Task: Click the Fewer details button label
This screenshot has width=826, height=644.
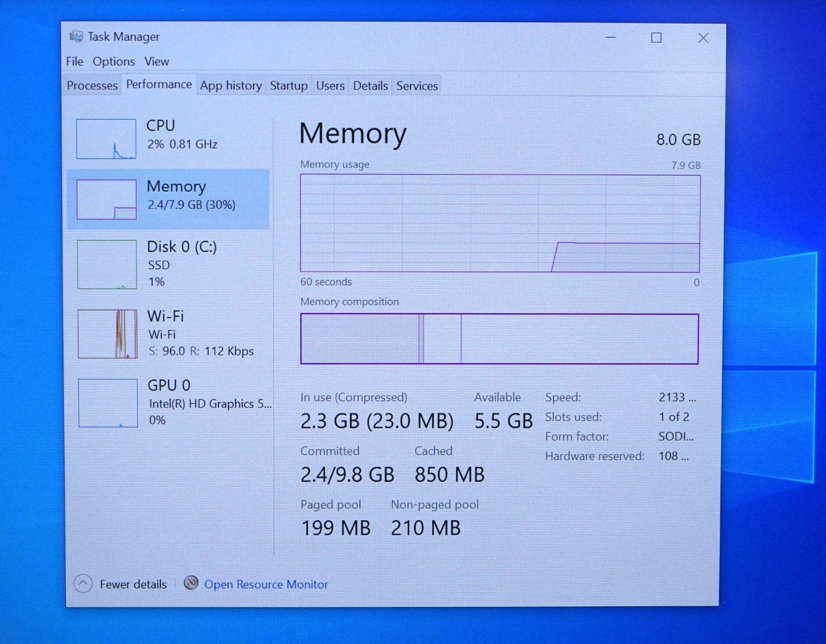Action: (133, 584)
